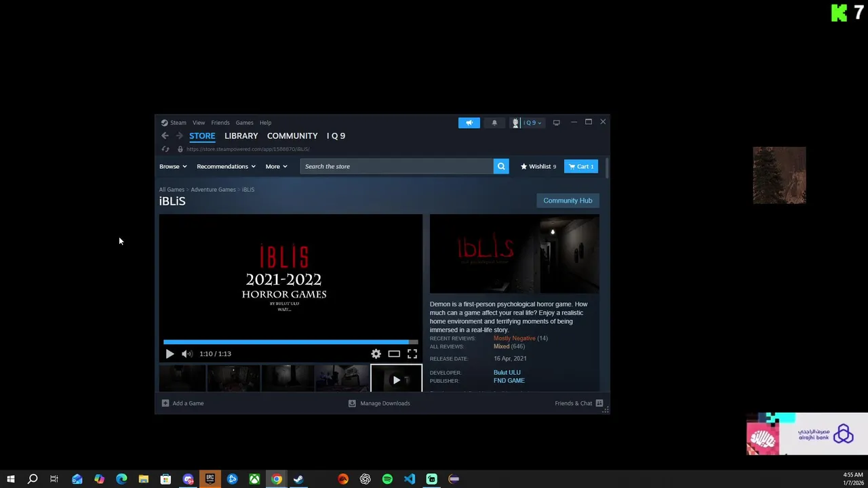Open the Steam notifications bell
Image resolution: width=868 pixels, height=488 pixels.
[494, 123]
